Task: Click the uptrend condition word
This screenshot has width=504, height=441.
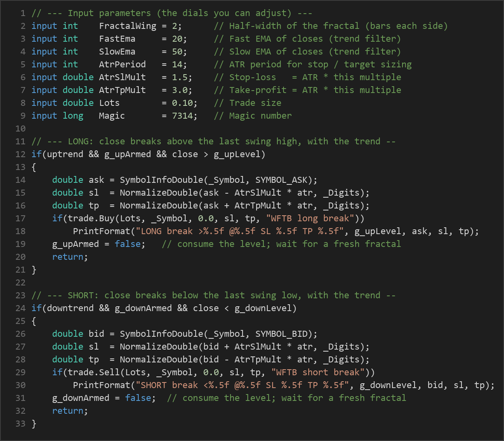Action: (x=65, y=154)
